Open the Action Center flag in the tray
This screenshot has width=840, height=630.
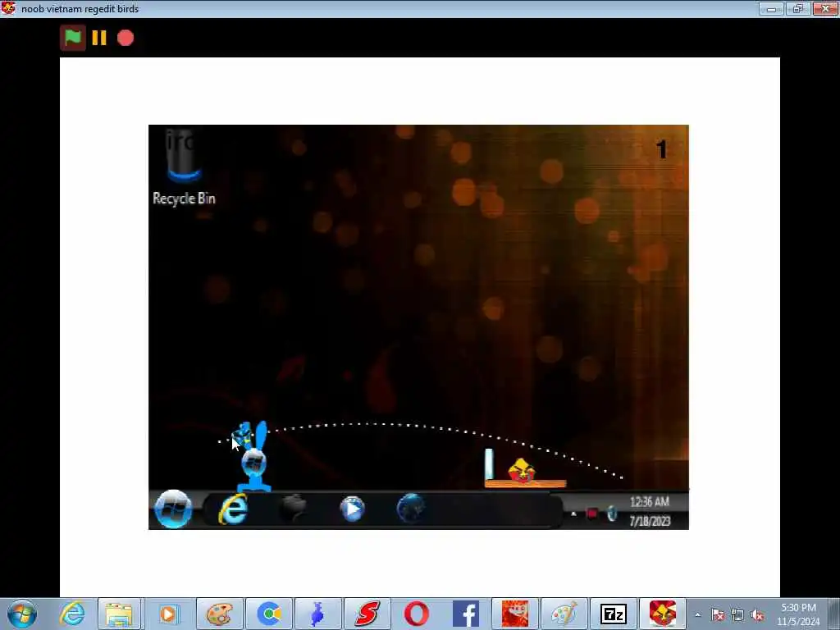click(718, 614)
